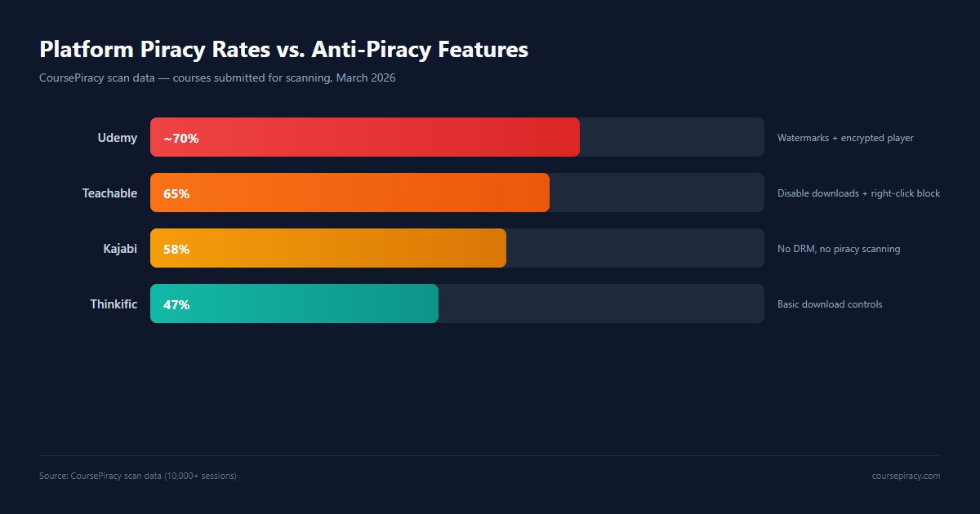Screen dimensions: 980x514
Task: Click the unfilled portion of the Kajabi bar
Action: (635, 248)
